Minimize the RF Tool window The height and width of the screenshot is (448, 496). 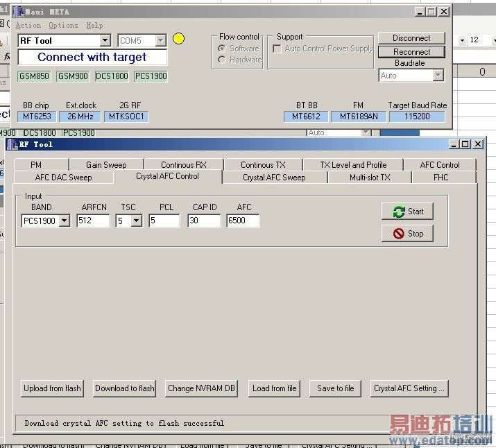tap(454, 144)
